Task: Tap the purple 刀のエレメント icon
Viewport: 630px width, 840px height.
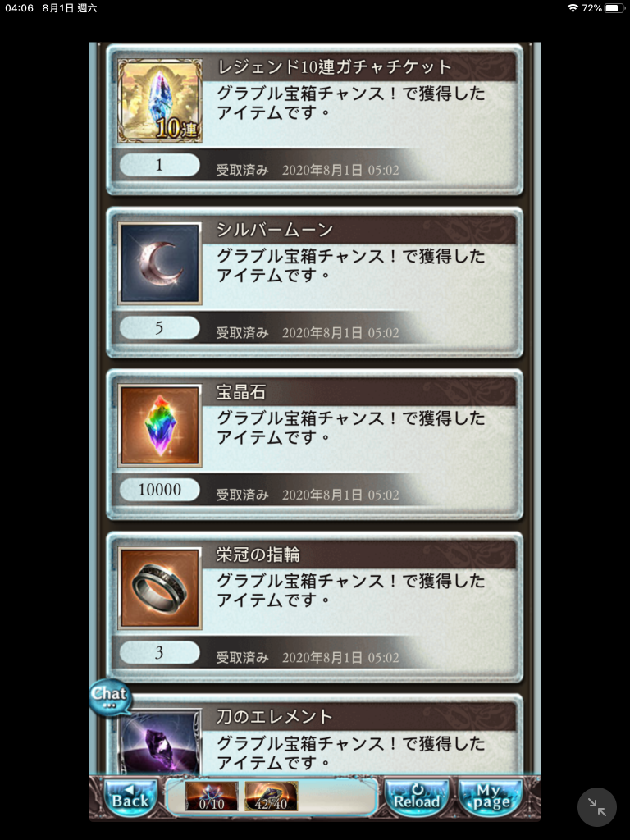Action: (x=160, y=742)
